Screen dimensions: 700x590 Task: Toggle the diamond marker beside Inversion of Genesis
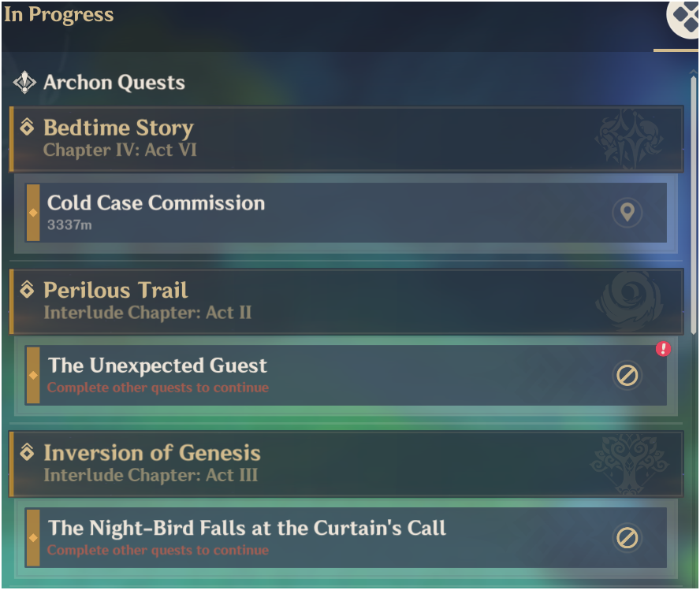coord(27,452)
